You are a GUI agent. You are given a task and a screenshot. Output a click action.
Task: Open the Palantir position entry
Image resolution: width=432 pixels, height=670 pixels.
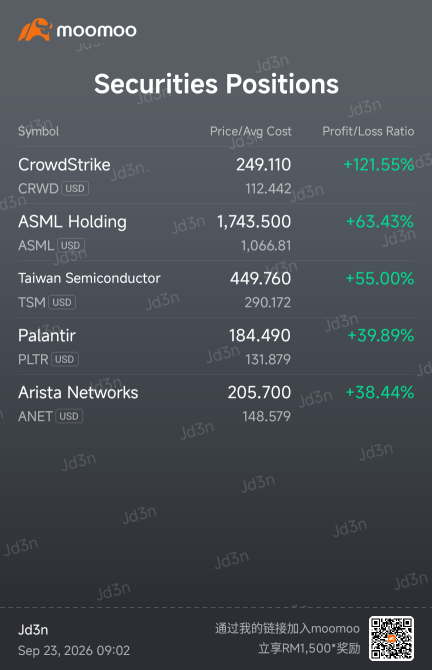pyautogui.click(x=216, y=346)
